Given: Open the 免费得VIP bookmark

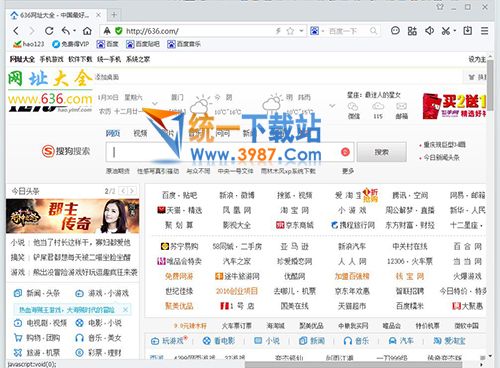Looking at the screenshot, I should pos(71,44).
